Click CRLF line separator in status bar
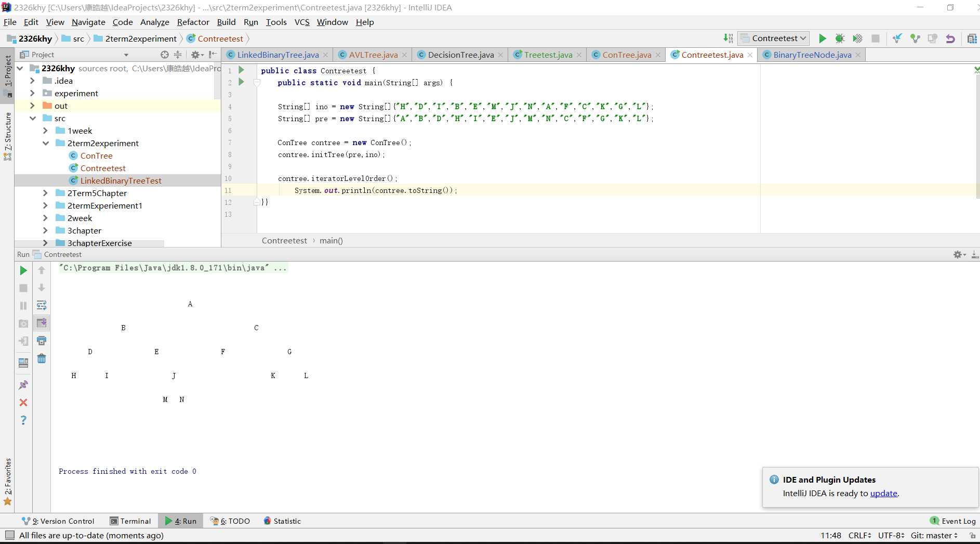Image resolution: width=980 pixels, height=544 pixels. click(x=859, y=535)
